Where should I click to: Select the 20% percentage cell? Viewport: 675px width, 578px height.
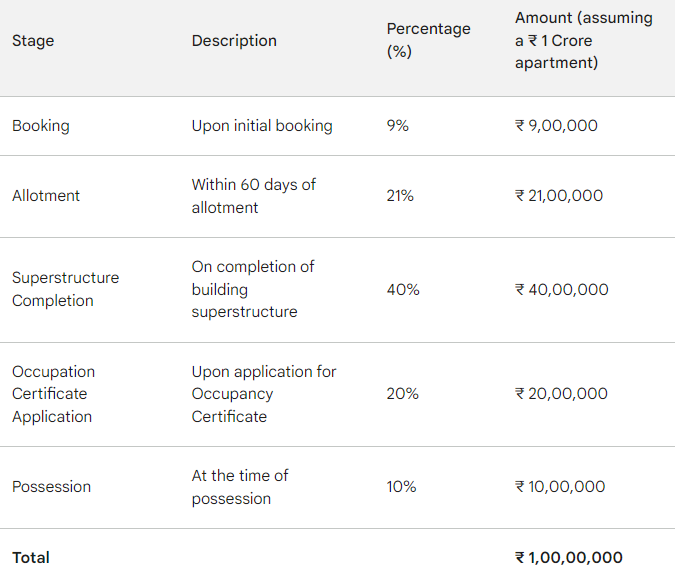[403, 394]
